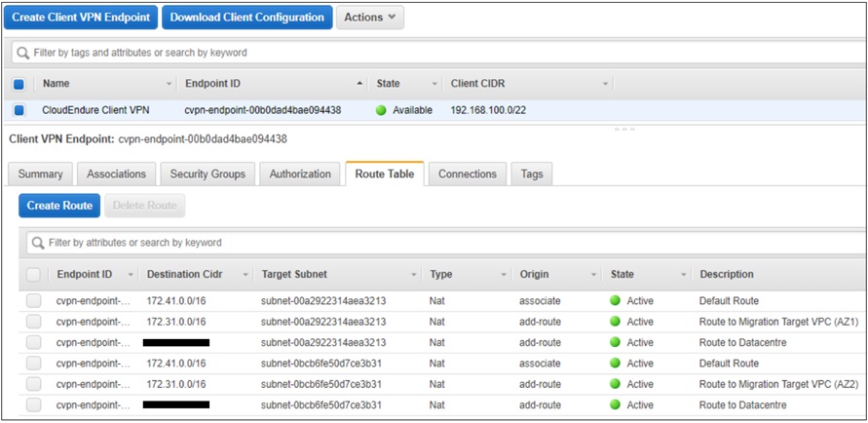Focus the endpoint tag filter search field
This screenshot has width=868, height=423.
(x=437, y=53)
